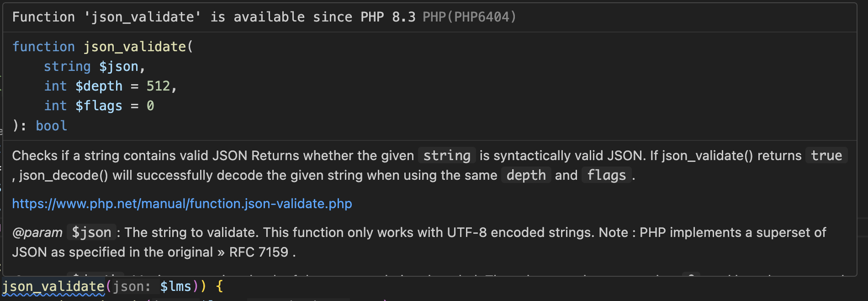Screen dimensions: 868x301
Task: Click the json_validate call in editor
Action: 53,287
